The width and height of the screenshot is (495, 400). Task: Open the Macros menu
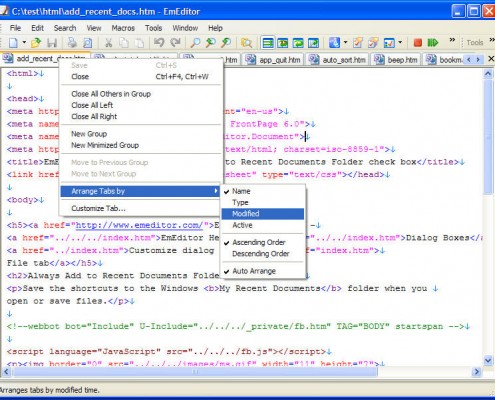pyautogui.click(x=123, y=28)
